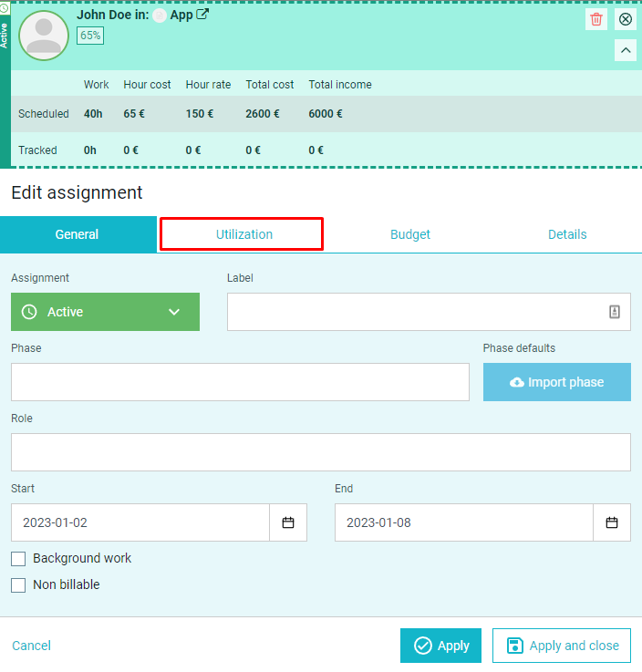Open the Start date calendar picker
This screenshot has width=642, height=672.
click(x=288, y=522)
